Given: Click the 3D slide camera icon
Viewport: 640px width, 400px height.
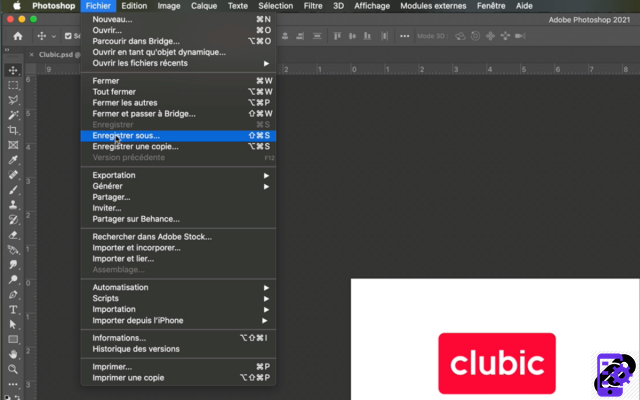Looking at the screenshot, I should 505,36.
